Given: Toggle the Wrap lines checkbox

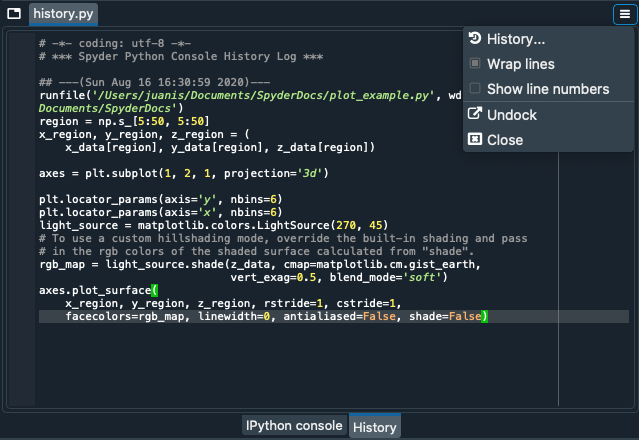Looking at the screenshot, I should pos(475,64).
